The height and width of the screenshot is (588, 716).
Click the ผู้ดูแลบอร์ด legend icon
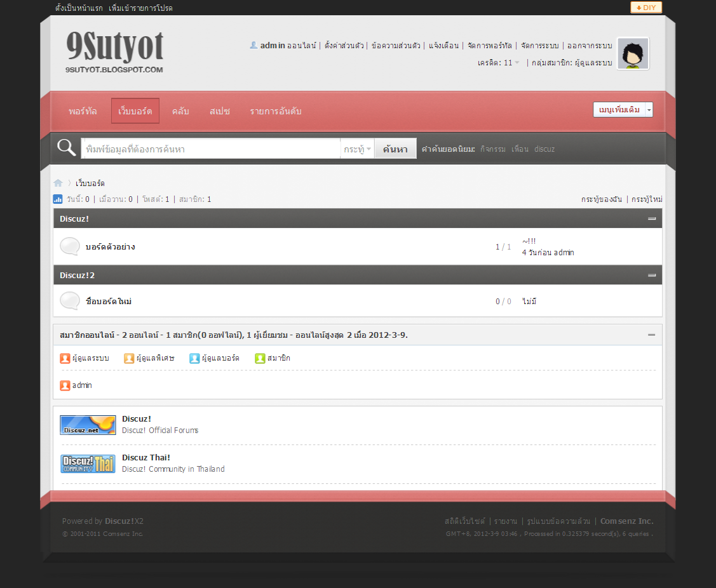pos(194,358)
